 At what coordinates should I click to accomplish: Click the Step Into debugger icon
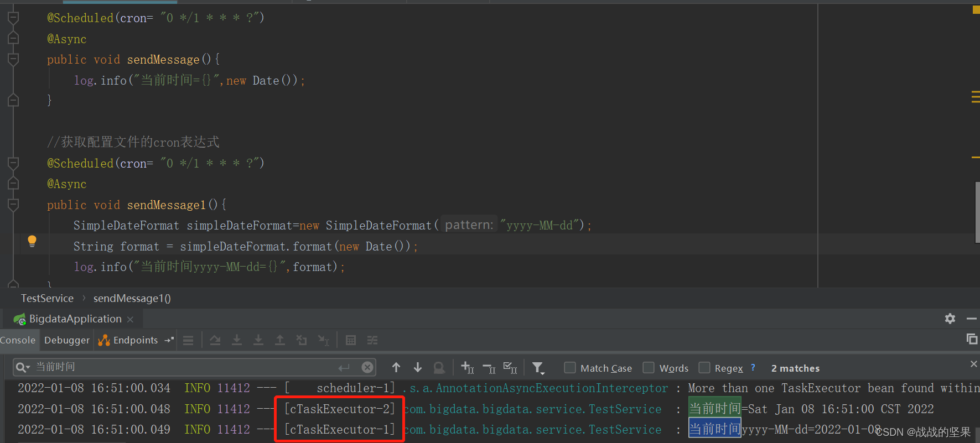(x=237, y=340)
